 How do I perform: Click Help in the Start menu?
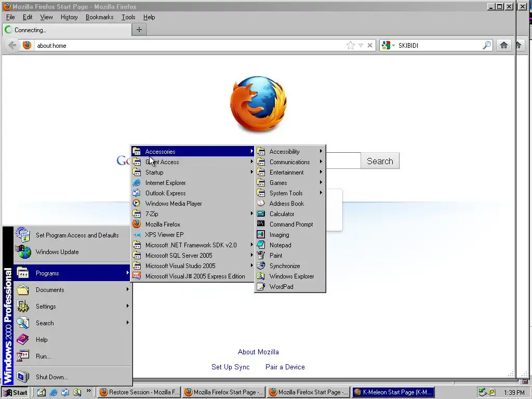[72, 340]
